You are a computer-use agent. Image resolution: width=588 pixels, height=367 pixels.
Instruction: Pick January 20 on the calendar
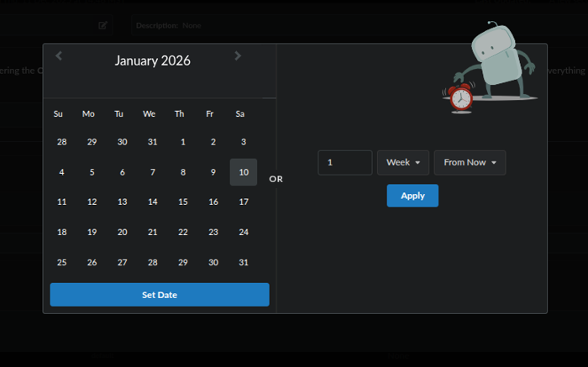coord(122,232)
